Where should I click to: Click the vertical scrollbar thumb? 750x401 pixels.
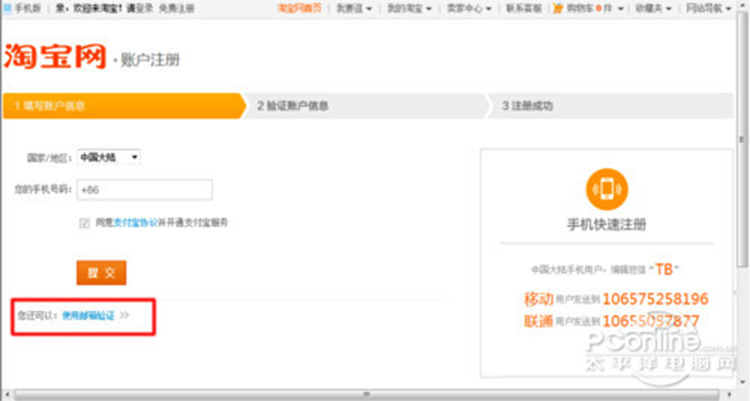pos(742,139)
